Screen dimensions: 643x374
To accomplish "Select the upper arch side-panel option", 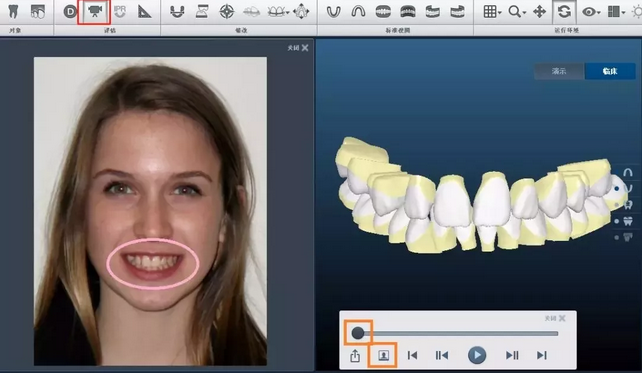I will click(627, 172).
